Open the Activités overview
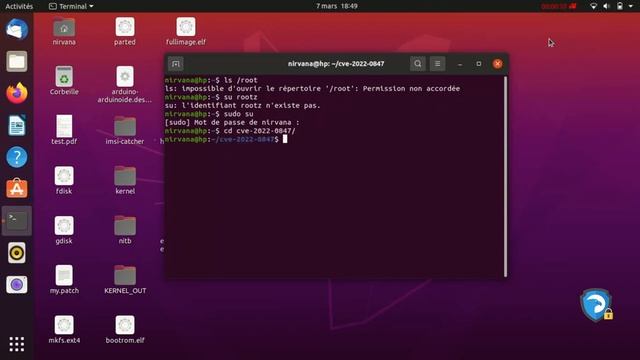This screenshot has width=640, height=360. (x=19, y=6)
